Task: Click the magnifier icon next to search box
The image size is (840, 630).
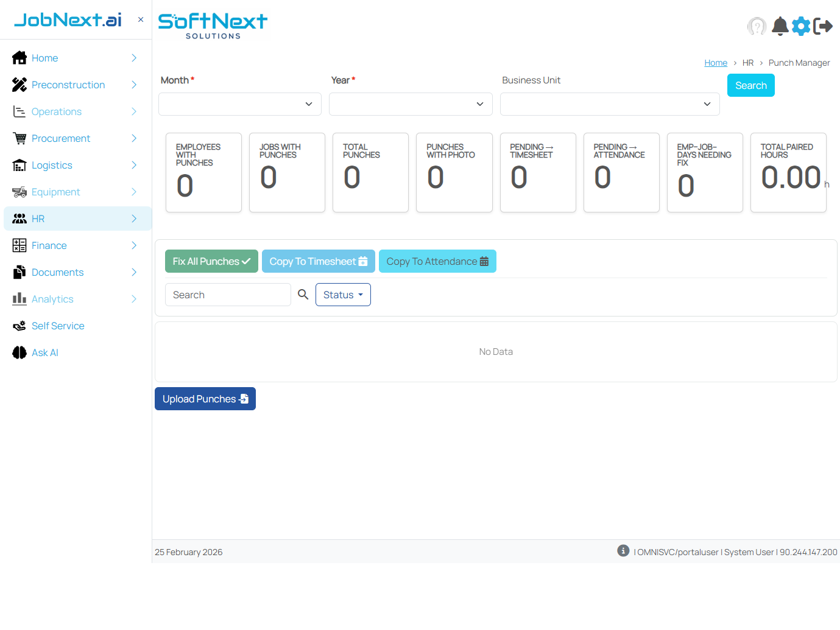Action: [303, 294]
